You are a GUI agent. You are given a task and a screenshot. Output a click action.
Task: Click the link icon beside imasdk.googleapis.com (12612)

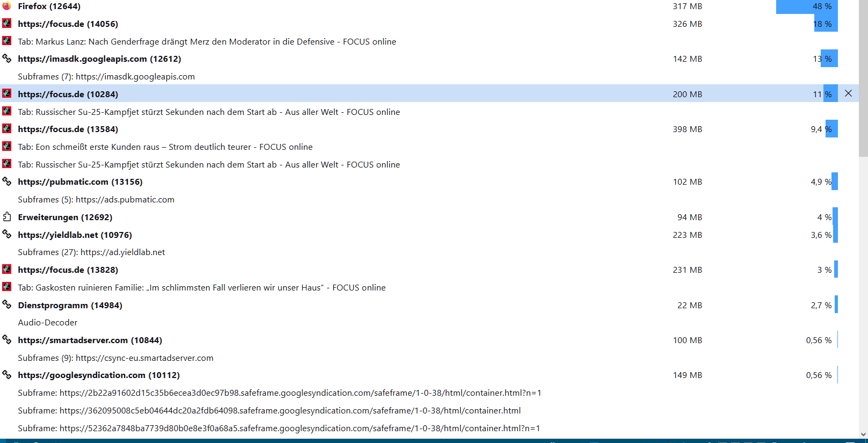[x=6, y=58]
